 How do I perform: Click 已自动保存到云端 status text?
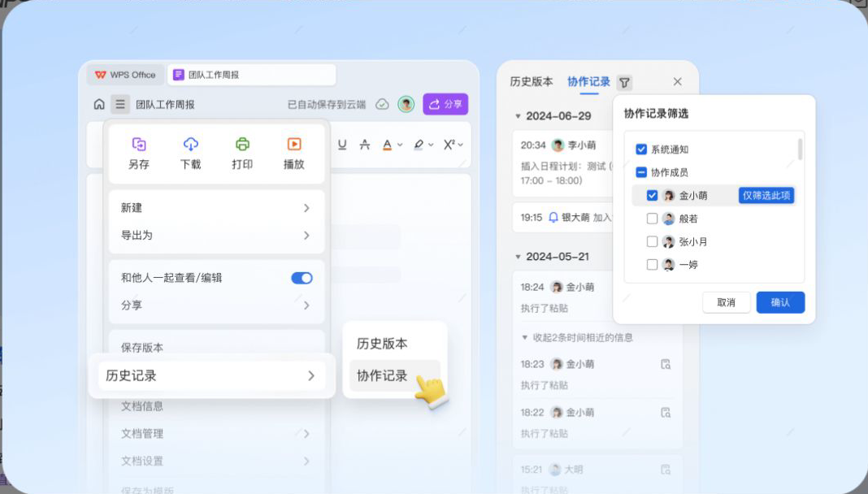(x=327, y=105)
